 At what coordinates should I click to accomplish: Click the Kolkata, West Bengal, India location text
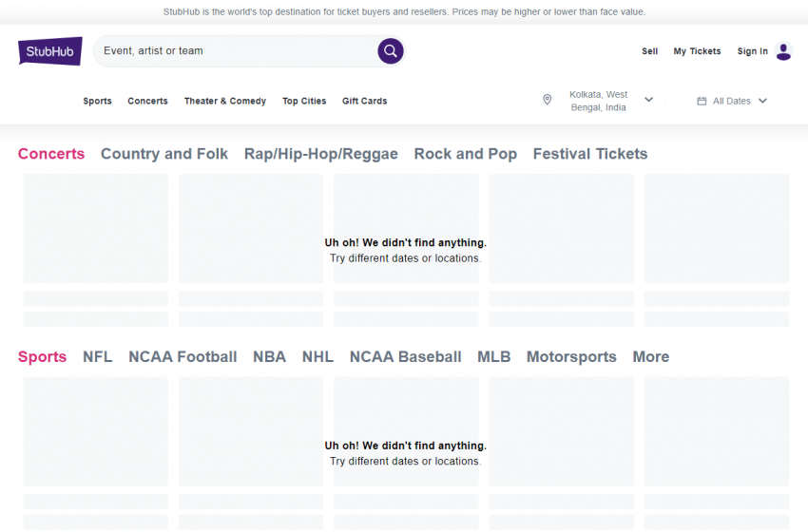(598, 101)
